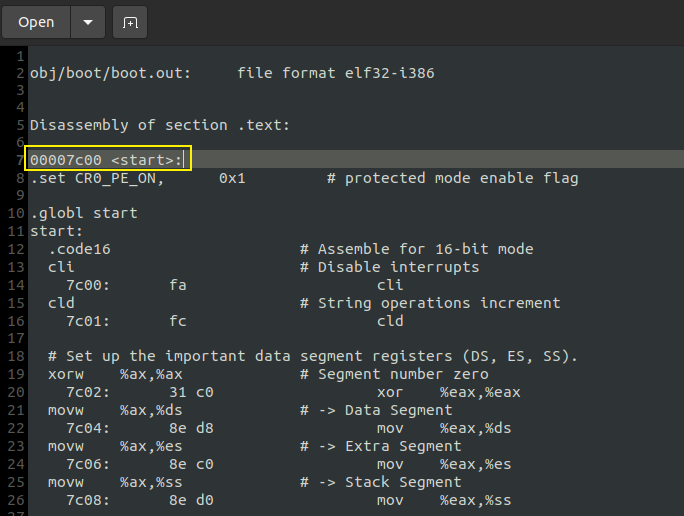Click '# String operations increment' comment
Viewport: 684px width, 516px height.
point(430,303)
